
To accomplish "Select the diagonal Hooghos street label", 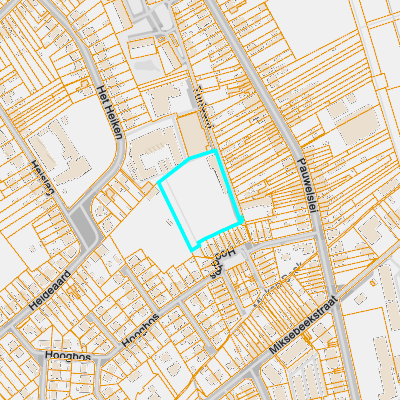I will pyautogui.click(x=140, y=330).
